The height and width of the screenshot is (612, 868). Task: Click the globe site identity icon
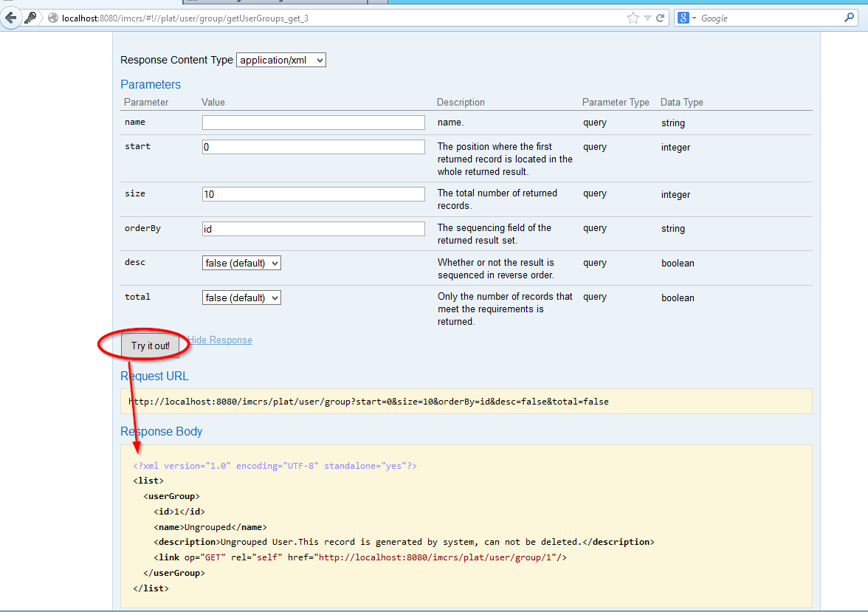coord(52,18)
